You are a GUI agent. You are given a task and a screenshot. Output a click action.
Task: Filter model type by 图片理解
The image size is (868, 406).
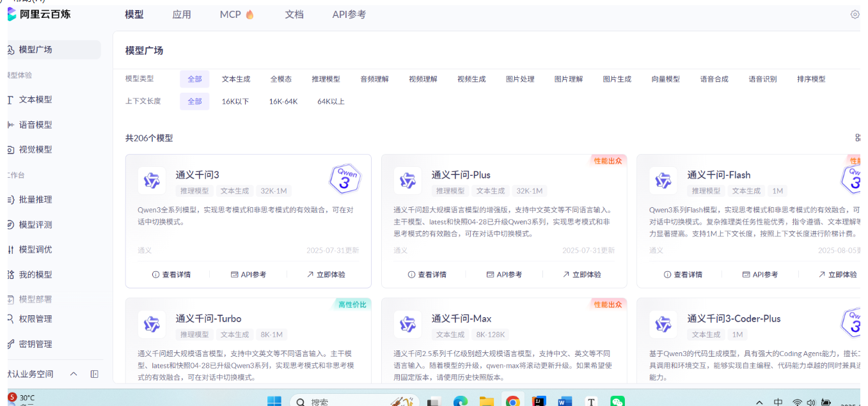569,79
